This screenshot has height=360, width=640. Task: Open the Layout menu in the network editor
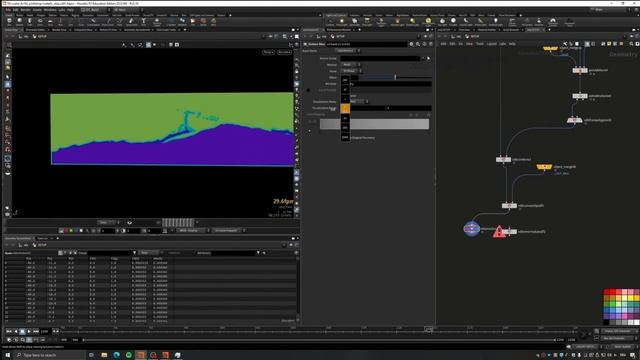pos(491,44)
